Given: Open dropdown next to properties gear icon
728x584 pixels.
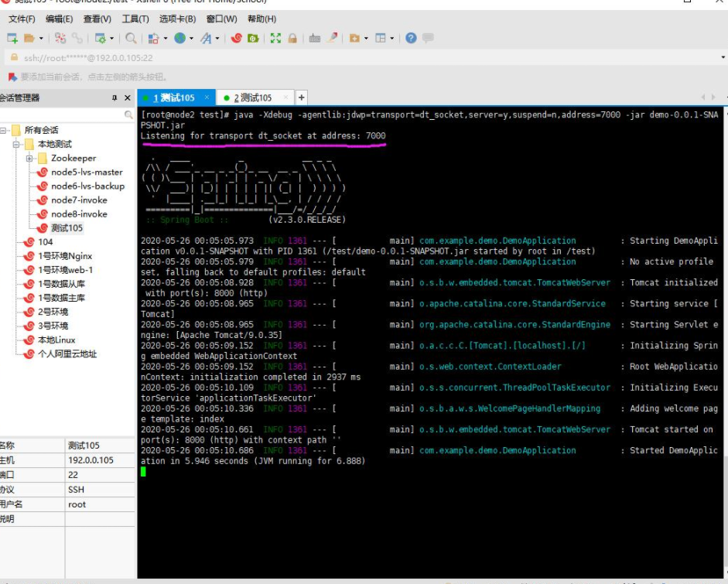Looking at the screenshot, I should [x=111, y=39].
